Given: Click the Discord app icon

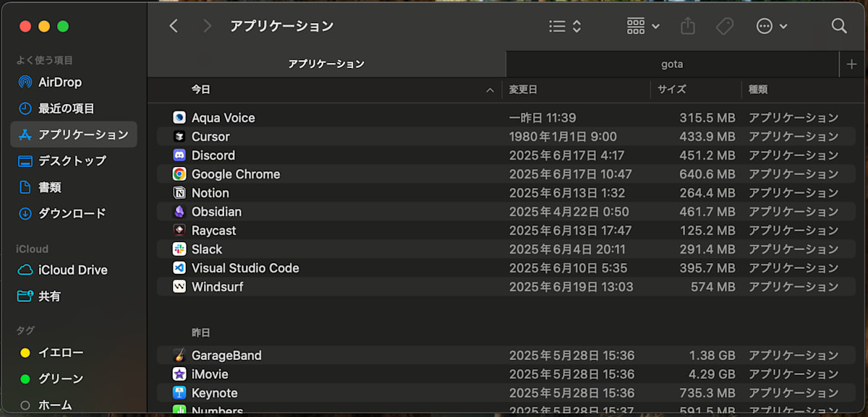Looking at the screenshot, I should point(179,155).
